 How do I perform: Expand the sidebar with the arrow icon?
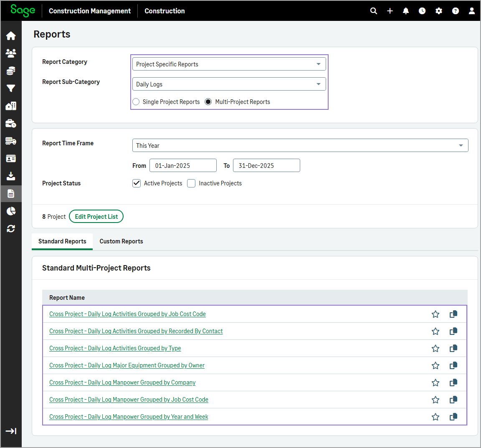tap(11, 431)
